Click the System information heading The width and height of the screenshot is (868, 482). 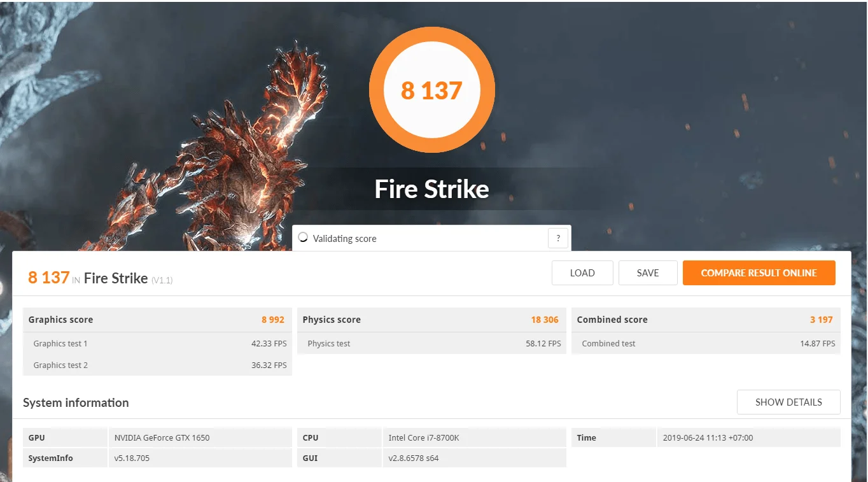(x=76, y=402)
